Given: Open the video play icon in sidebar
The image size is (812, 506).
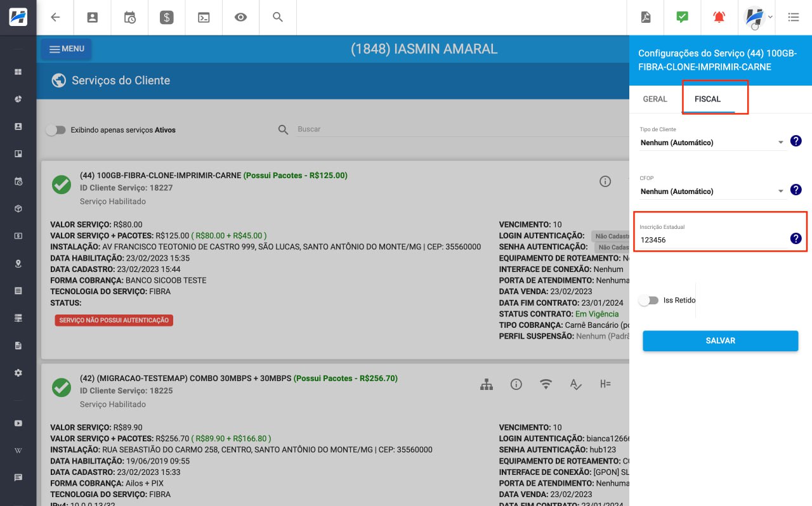Looking at the screenshot, I should point(18,423).
